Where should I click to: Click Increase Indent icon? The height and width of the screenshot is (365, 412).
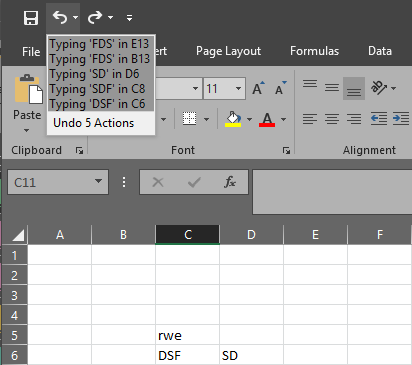click(x=401, y=119)
